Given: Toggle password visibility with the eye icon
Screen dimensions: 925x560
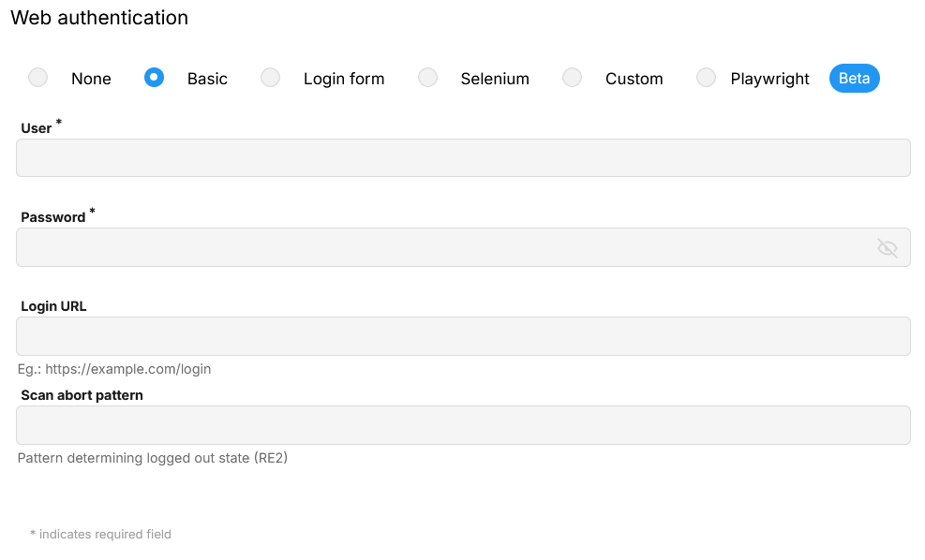Looking at the screenshot, I should point(887,247).
